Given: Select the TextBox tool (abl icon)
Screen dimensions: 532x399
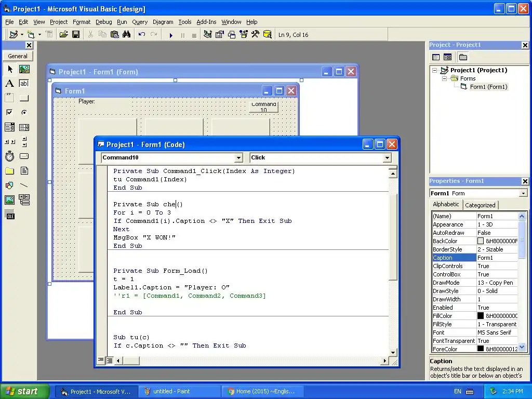Looking at the screenshot, I should (24, 84).
